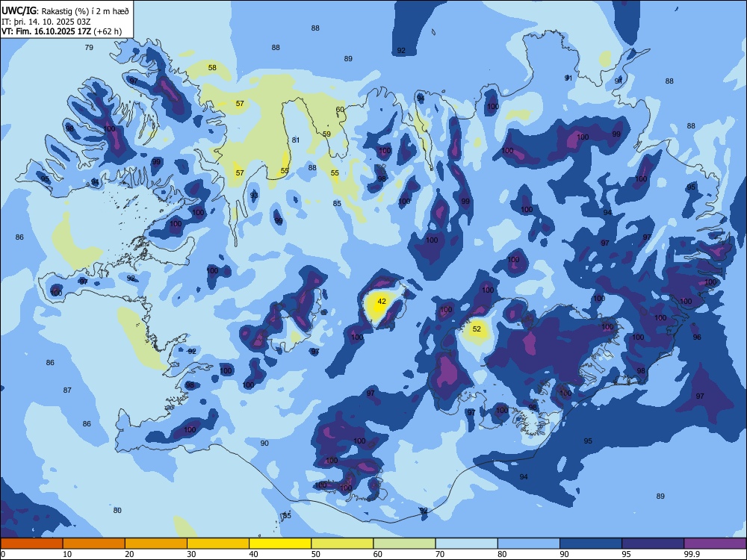This screenshot has width=747, height=560.
Task: Click the 79 value near the title box
Action: click(89, 48)
